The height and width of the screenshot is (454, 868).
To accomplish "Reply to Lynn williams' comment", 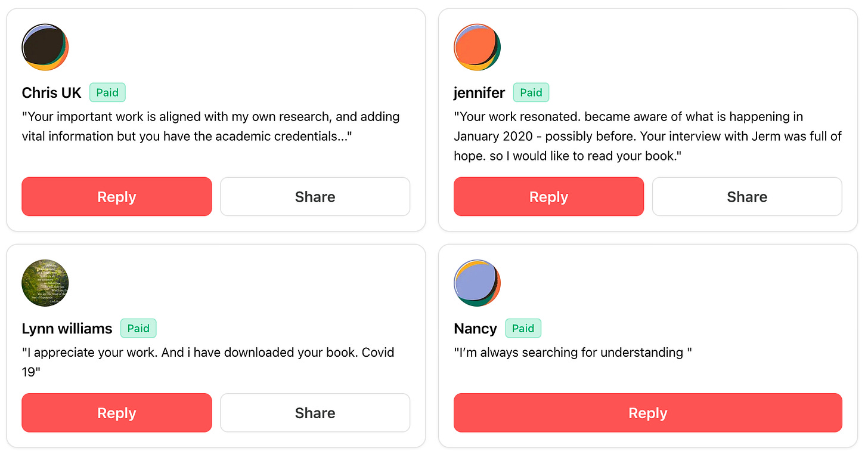I will coord(117,413).
